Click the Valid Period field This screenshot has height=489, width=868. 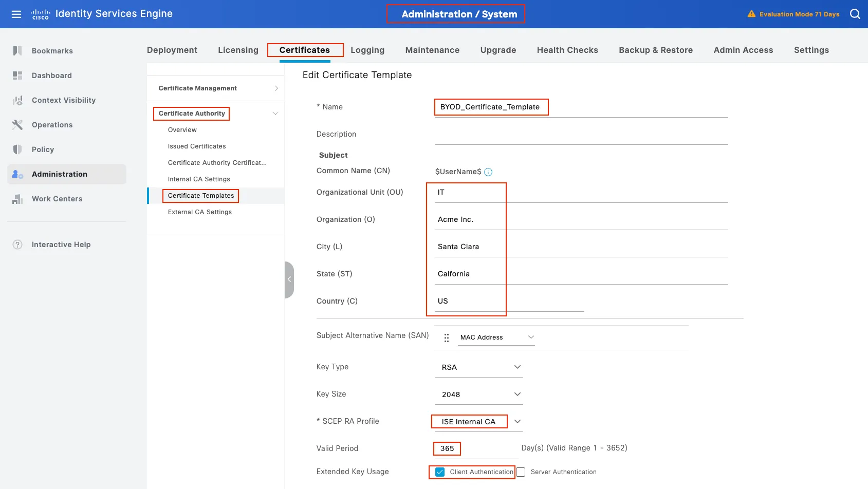pyautogui.click(x=476, y=449)
